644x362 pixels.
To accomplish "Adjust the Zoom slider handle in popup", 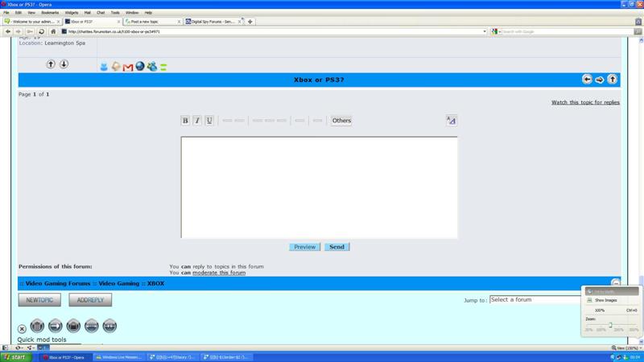I will point(610,325).
